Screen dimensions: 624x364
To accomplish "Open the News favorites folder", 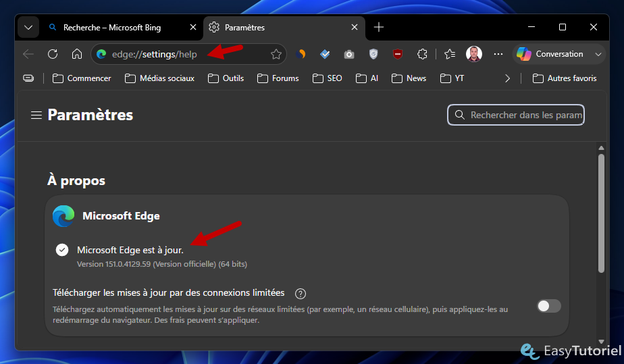I will coord(409,78).
